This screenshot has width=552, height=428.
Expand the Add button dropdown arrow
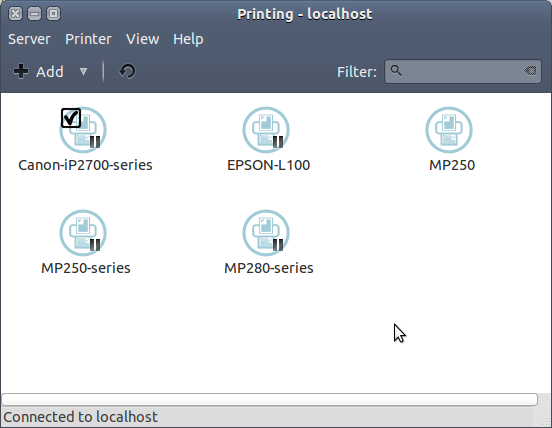83,72
